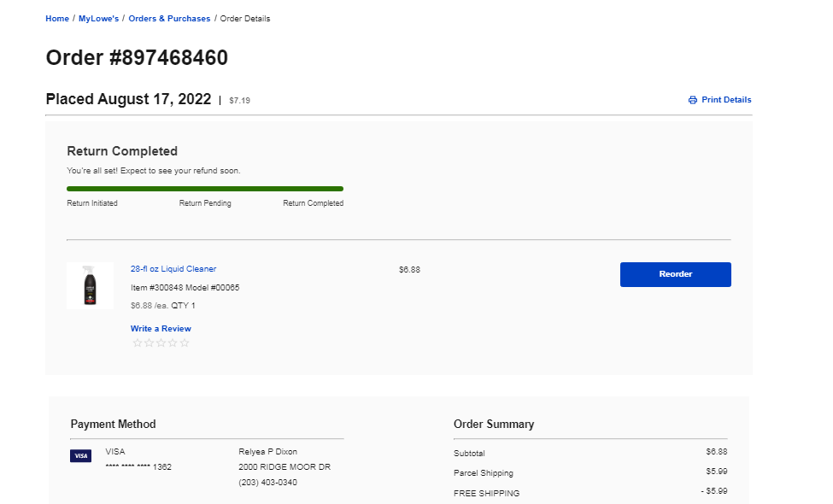Click phone number (203) 403-0340
The image size is (833, 504).
[267, 483]
